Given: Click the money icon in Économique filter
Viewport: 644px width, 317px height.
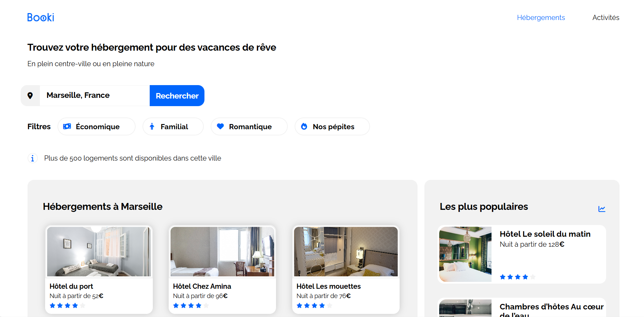Looking at the screenshot, I should pos(67,126).
